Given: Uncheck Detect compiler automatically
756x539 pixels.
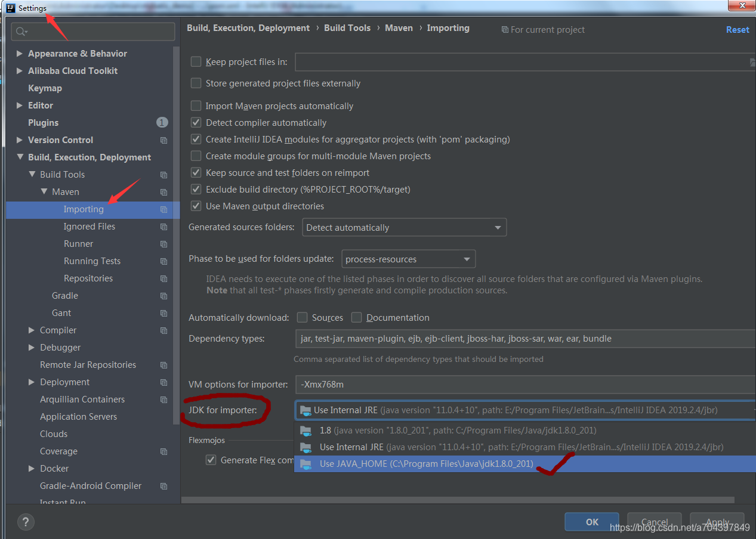Looking at the screenshot, I should [196, 123].
